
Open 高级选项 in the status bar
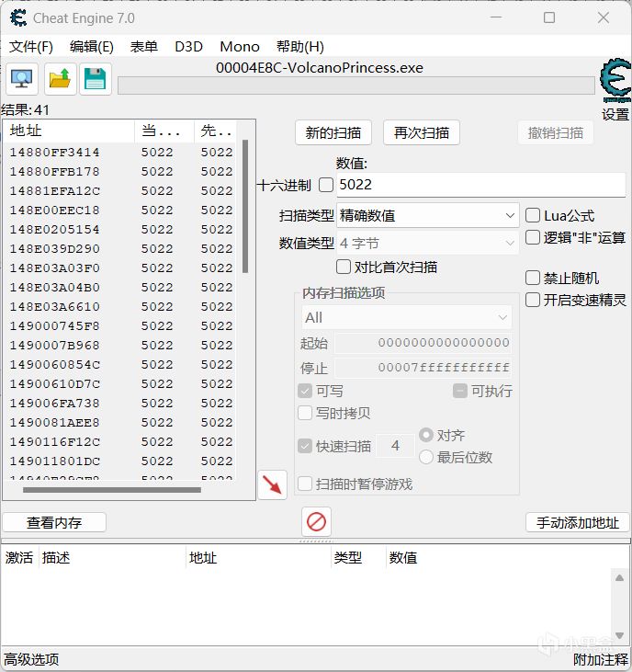[x=31, y=659]
